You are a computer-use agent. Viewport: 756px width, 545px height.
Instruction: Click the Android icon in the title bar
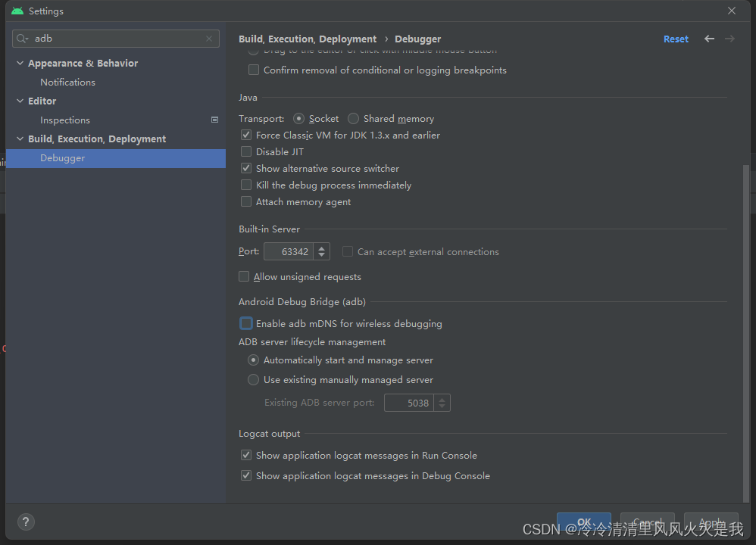[17, 11]
